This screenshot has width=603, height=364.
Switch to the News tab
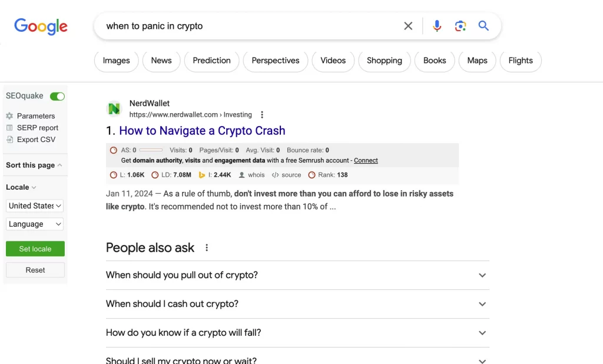pos(161,61)
